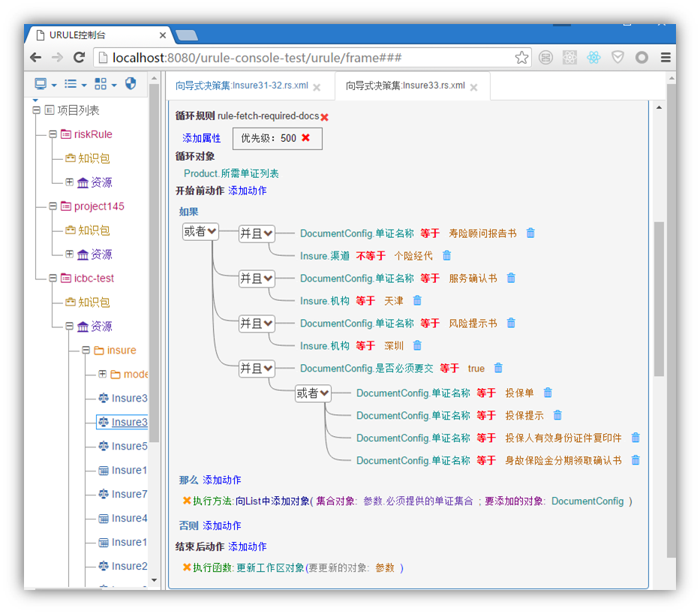The image size is (700, 614).
Task: Open the Insure2 tree file
Action: coord(123,566)
